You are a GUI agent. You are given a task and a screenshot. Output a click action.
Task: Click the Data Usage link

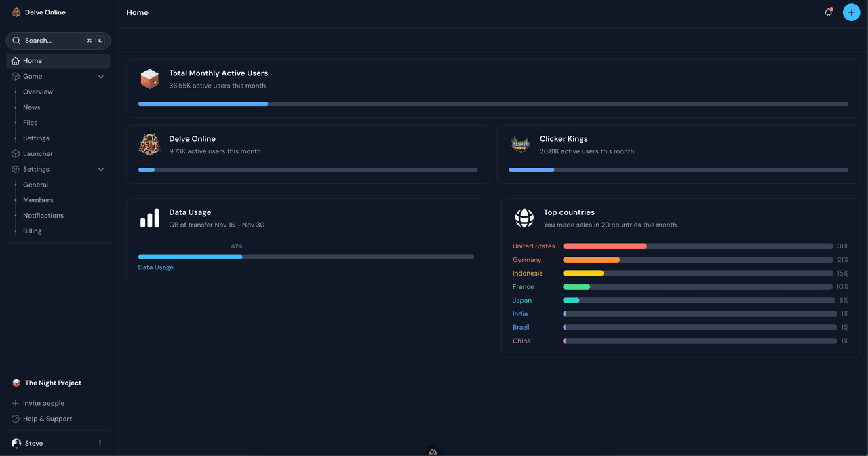(155, 267)
